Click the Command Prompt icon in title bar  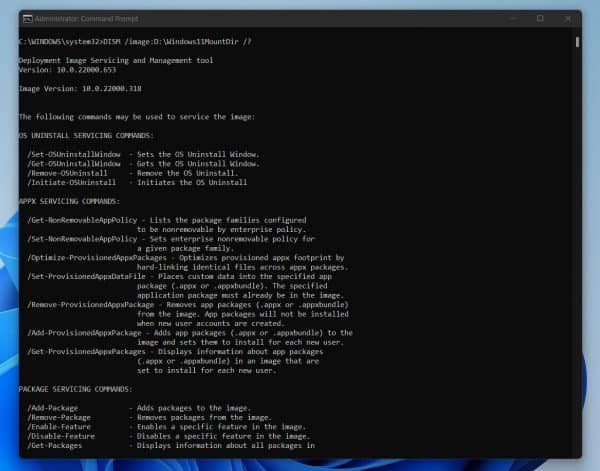tap(26, 18)
